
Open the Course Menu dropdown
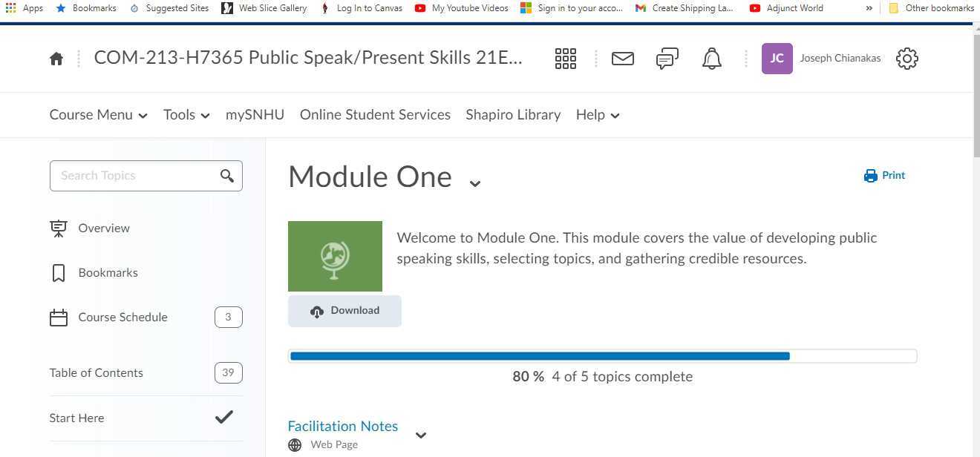98,114
